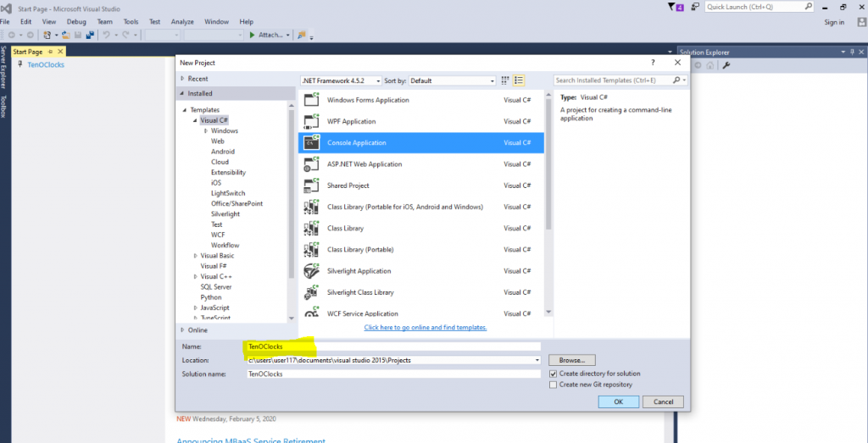
Task: Click the feedback icon beside Quick Launch
Action: [x=695, y=7]
